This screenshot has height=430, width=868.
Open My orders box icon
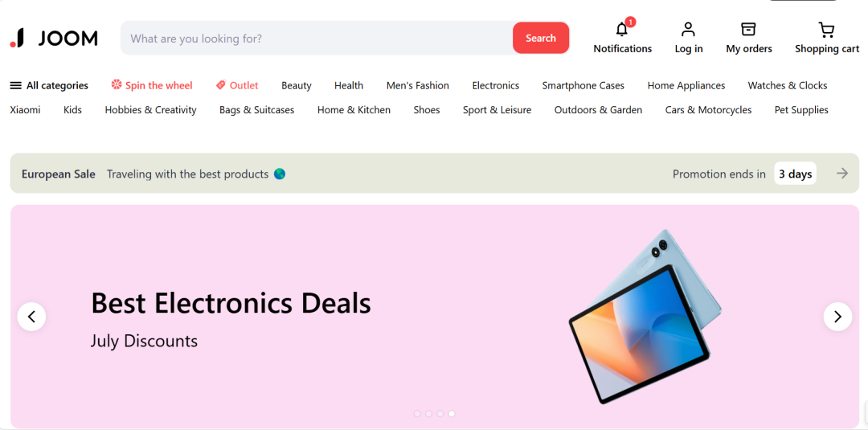click(x=748, y=29)
